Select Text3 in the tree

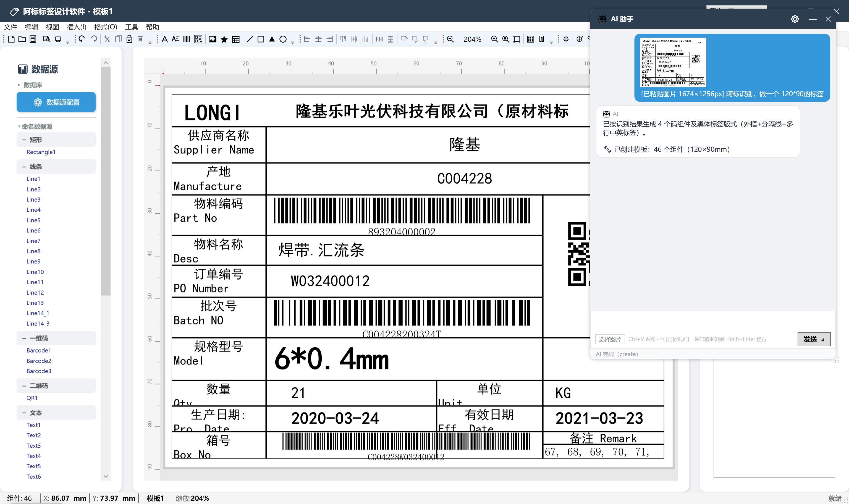tap(33, 446)
